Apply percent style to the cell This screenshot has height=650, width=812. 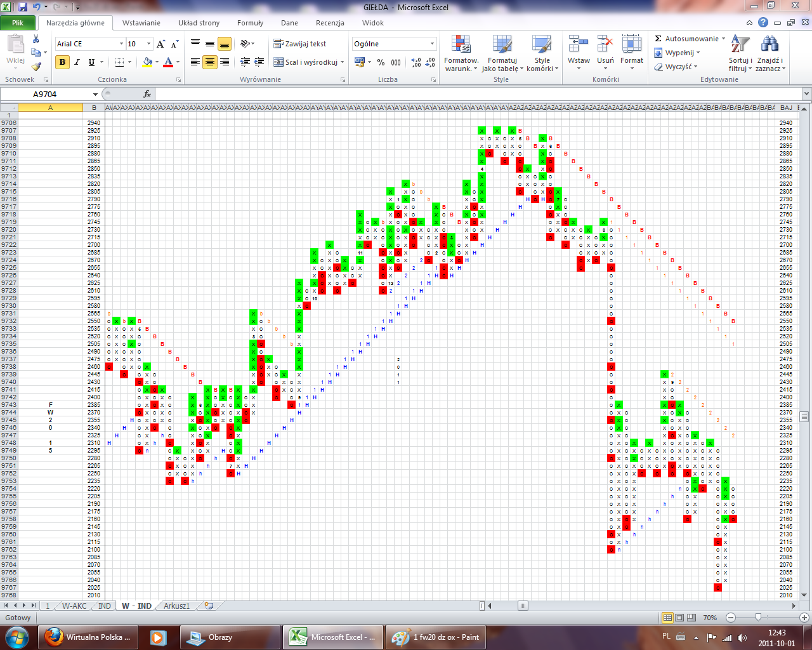(381, 62)
